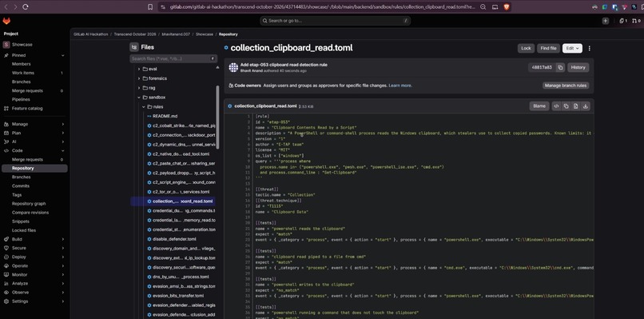Screen dimensions: 644x319
Task: Open Compare revisions
Action: [30, 213]
